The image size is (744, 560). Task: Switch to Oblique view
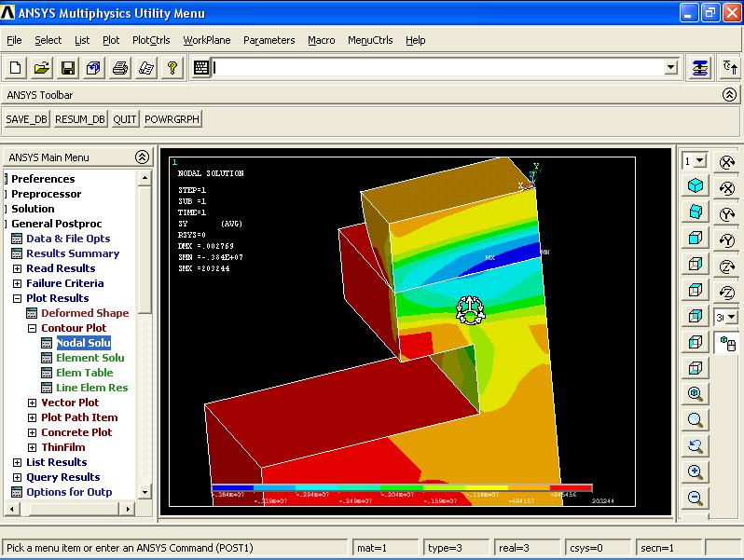(x=696, y=212)
